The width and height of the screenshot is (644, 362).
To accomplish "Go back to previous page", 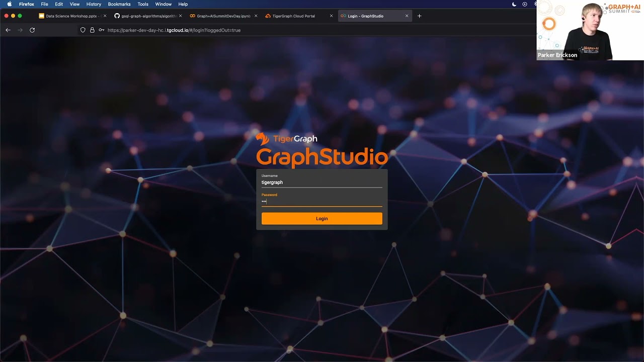I will [8, 30].
